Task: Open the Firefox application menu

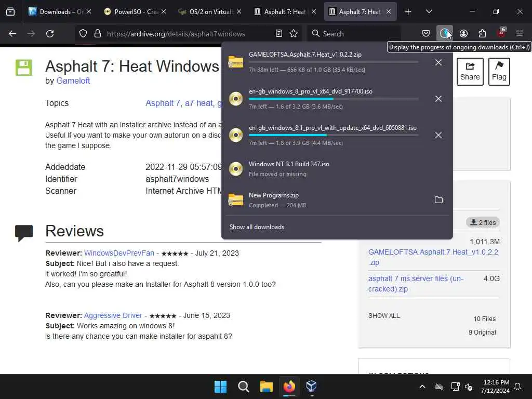Action: (520, 34)
